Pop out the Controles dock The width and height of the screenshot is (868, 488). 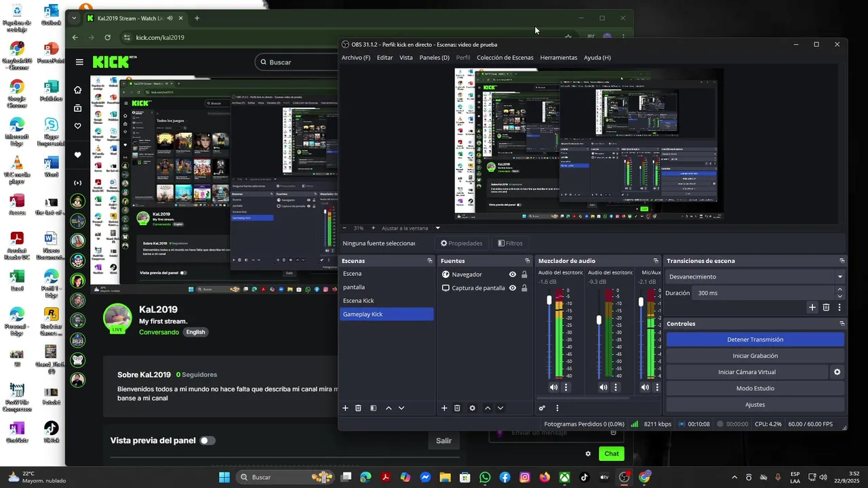pos(842,324)
